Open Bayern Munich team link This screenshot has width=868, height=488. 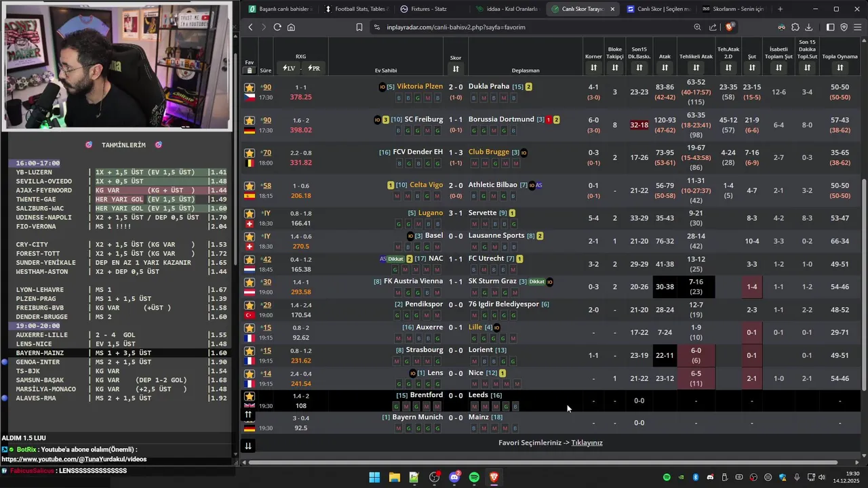coord(417,417)
